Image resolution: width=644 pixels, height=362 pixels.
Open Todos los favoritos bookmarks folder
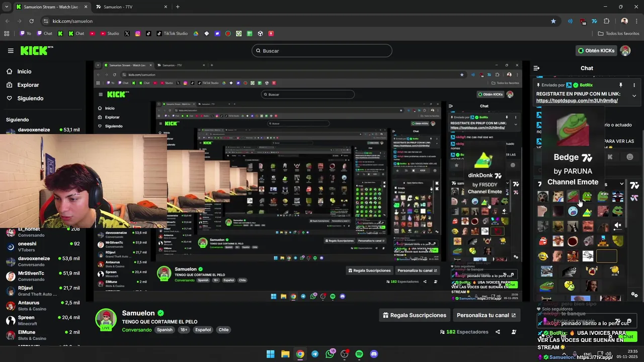(x=618, y=34)
